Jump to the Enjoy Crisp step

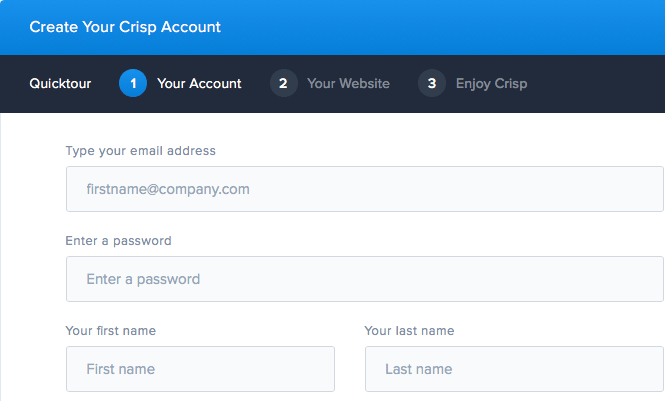(x=491, y=84)
